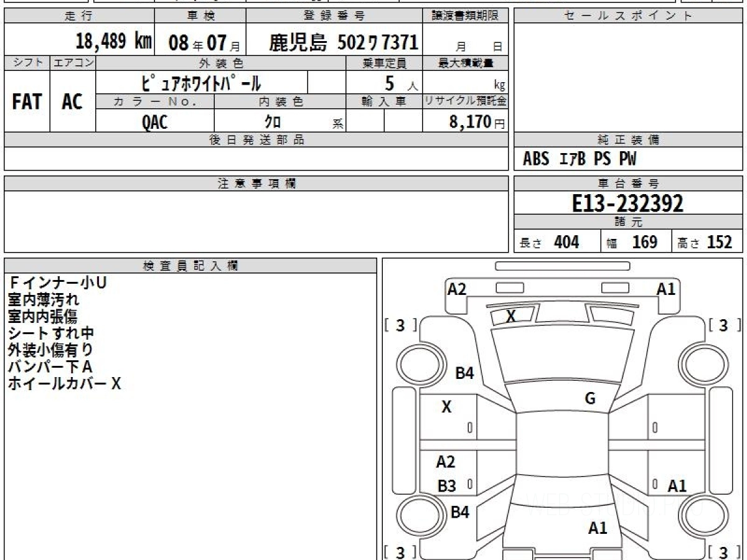Click the 純正装備 header
747x560 pixels.
[x=628, y=140]
